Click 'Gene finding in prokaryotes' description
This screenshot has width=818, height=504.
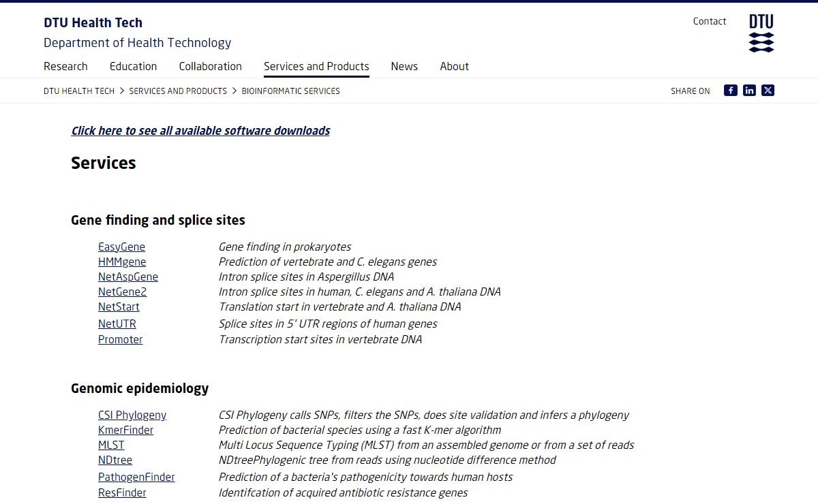tap(285, 247)
